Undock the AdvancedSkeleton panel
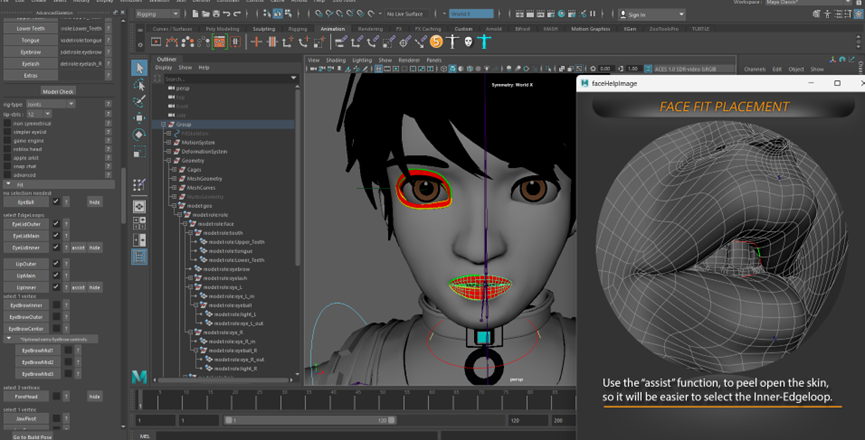The height and width of the screenshot is (440, 865). [115, 12]
